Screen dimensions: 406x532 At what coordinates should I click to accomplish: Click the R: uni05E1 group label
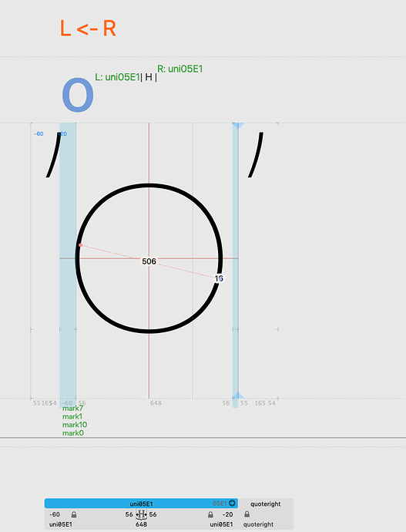coord(180,69)
